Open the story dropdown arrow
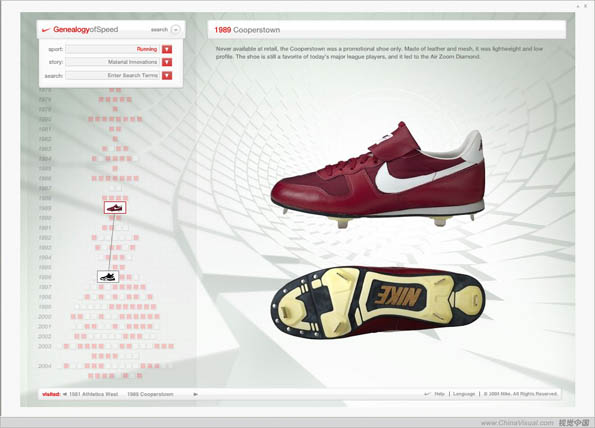595x428 pixels. [167, 62]
